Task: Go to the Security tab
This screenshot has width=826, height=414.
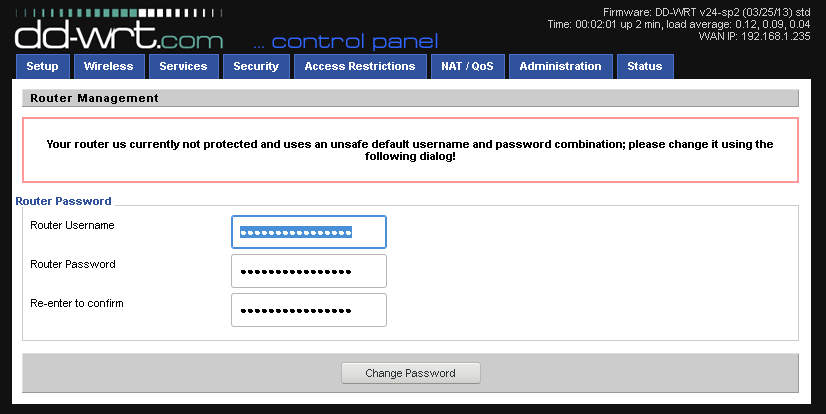Action: (x=256, y=66)
